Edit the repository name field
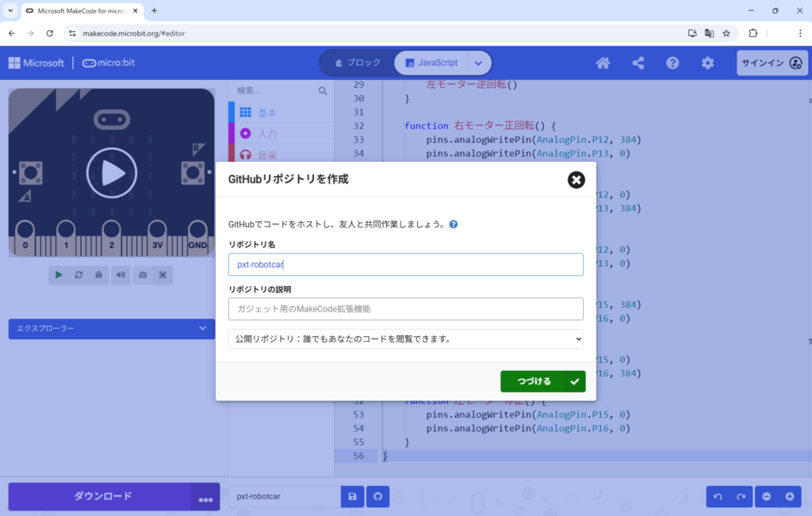812x516 pixels. click(x=405, y=265)
